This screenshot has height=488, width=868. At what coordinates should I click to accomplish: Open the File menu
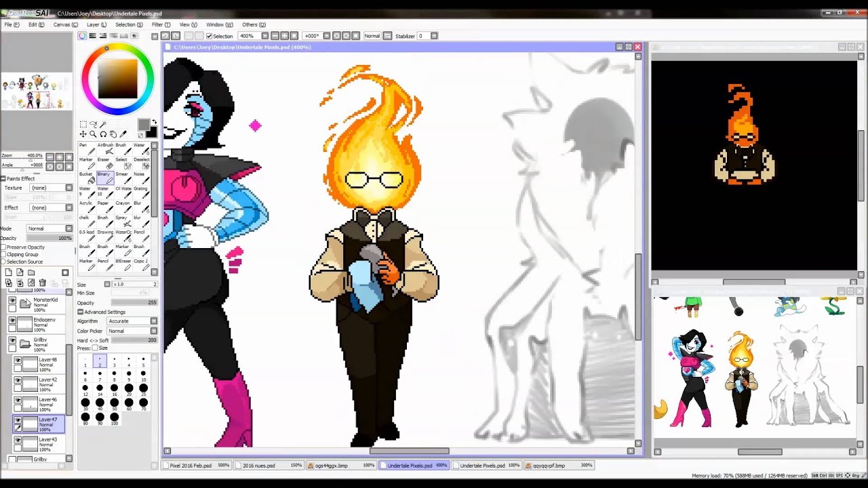[12, 24]
